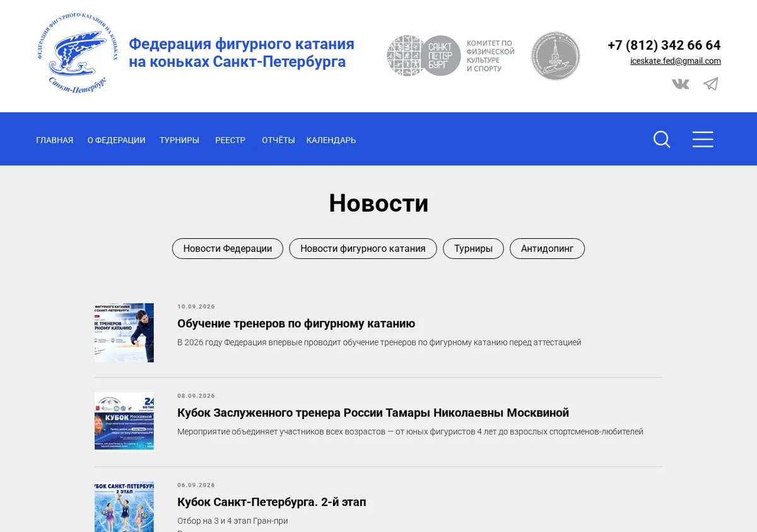The height and width of the screenshot is (532, 757).
Task: Open article Обучение тренеров по фигурному катанию
Action: point(296,323)
